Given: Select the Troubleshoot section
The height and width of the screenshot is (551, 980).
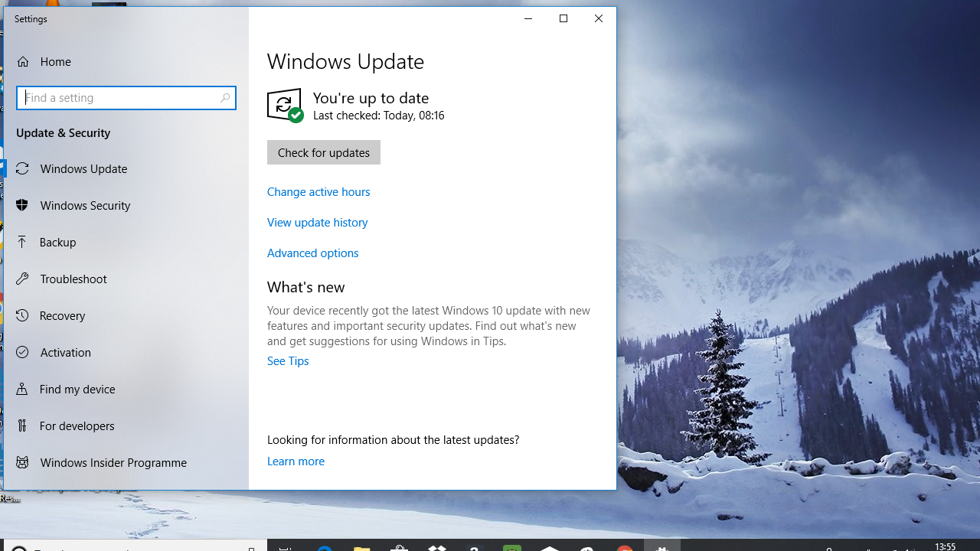Looking at the screenshot, I should [72, 279].
